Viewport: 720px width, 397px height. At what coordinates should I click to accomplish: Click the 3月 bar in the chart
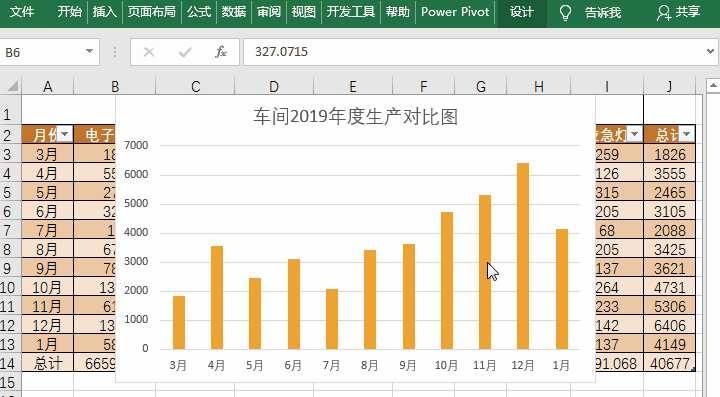(x=179, y=323)
